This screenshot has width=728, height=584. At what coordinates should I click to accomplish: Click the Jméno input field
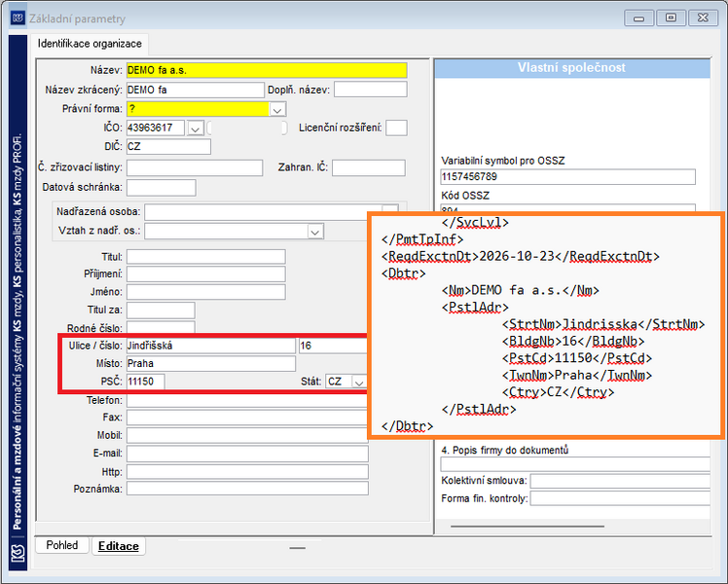[206, 292]
